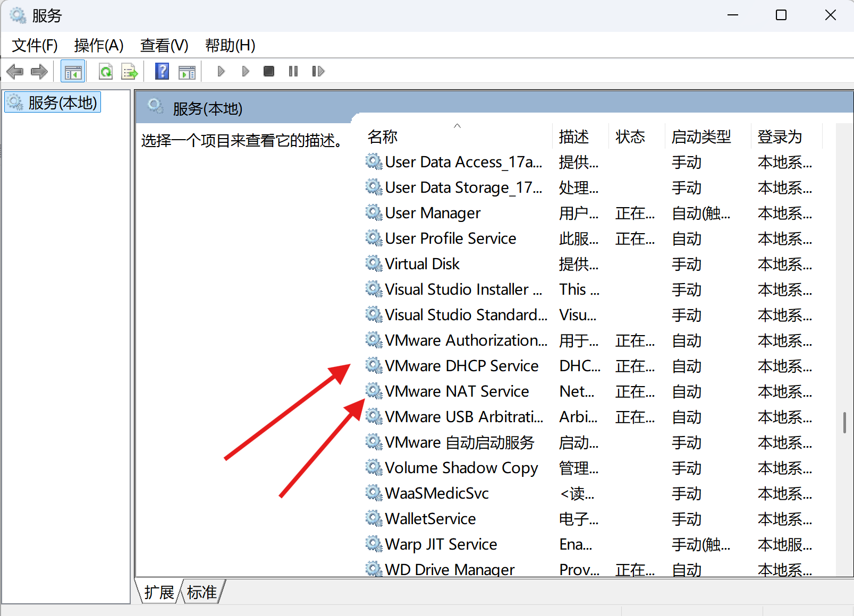Click 自动(触... startup type of User Manager

pyautogui.click(x=701, y=213)
